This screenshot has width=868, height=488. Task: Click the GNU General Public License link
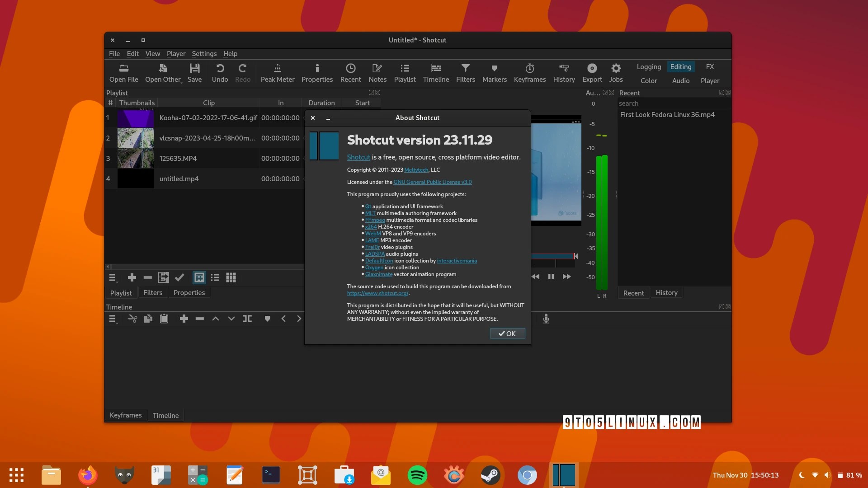433,182
